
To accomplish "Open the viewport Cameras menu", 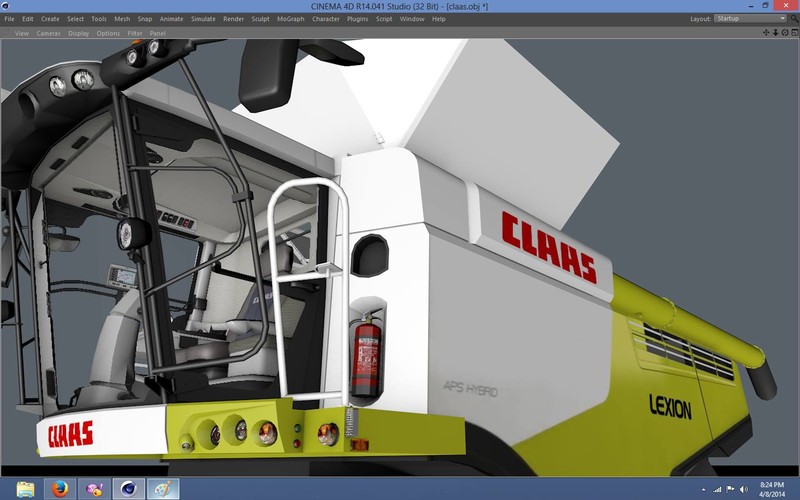I will (48, 33).
